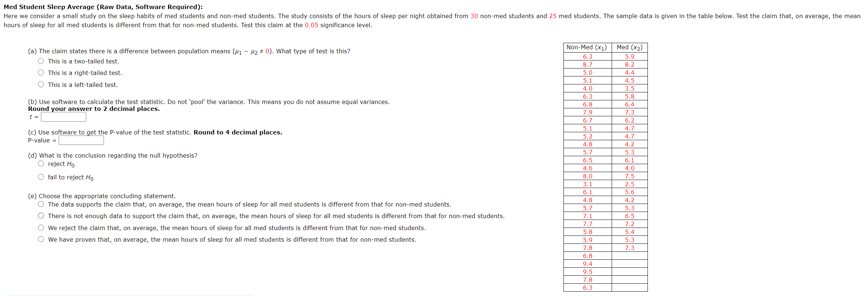Click inside the P-value answer box
Viewport: 868px width, 296px height.
coord(81,140)
